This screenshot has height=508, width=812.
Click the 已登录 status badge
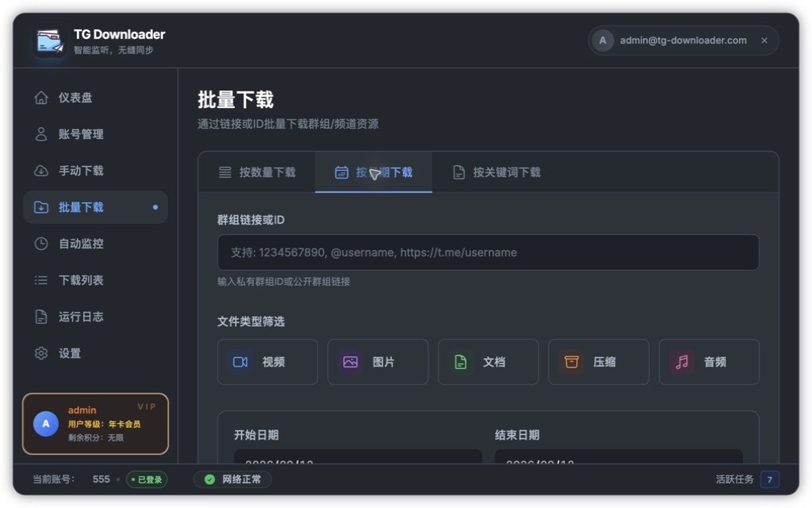pos(147,479)
